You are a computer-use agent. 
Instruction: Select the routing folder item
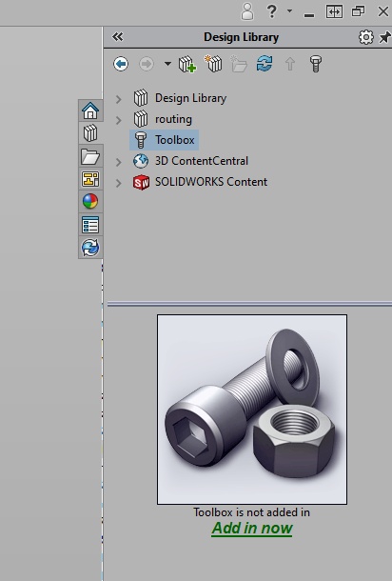[163, 119]
